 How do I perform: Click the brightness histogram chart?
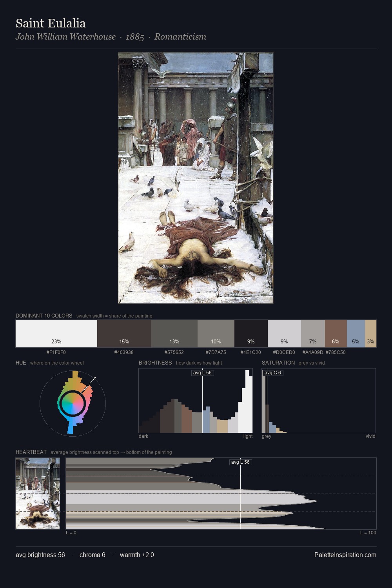click(x=196, y=401)
